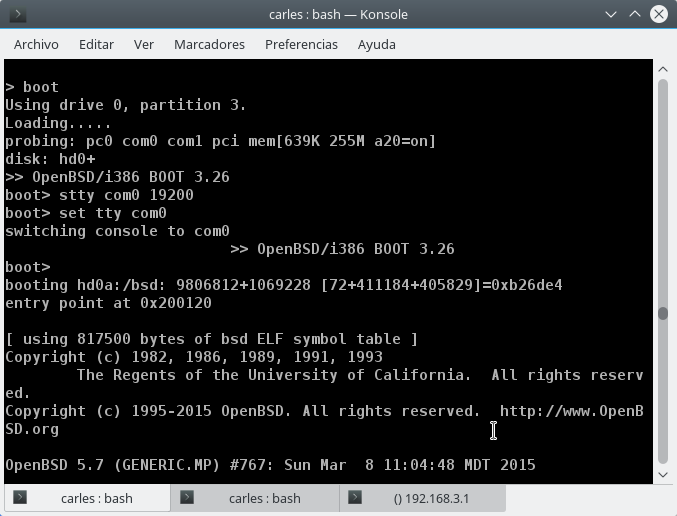Switch to the second carles : bash tab
The height and width of the screenshot is (516, 677).
255,498
